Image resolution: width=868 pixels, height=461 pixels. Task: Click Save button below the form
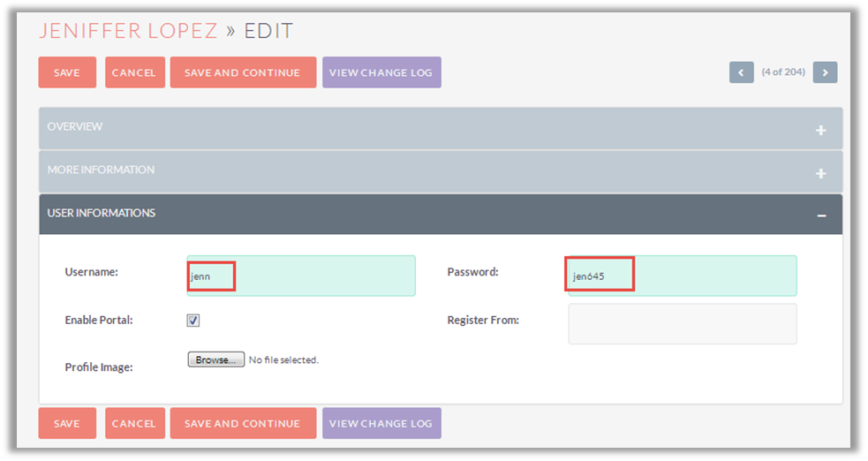pos(67,424)
